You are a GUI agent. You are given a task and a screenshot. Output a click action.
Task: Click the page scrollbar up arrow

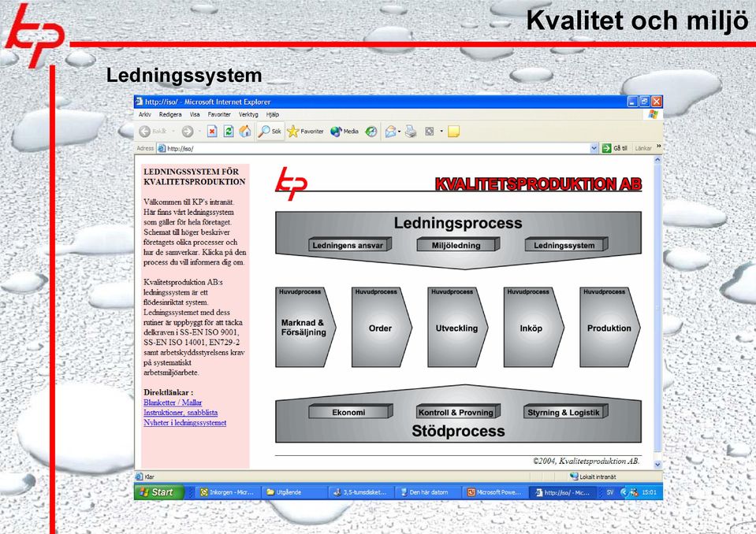pos(657,161)
